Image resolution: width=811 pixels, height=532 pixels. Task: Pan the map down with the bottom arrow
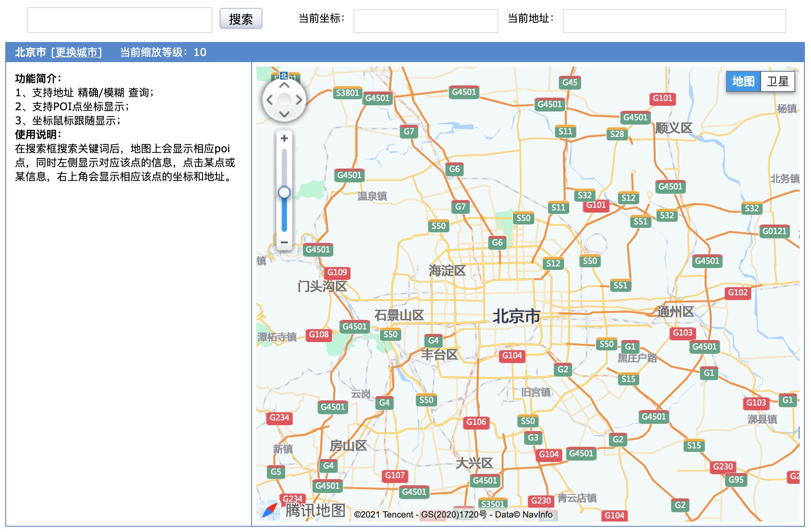point(284,114)
